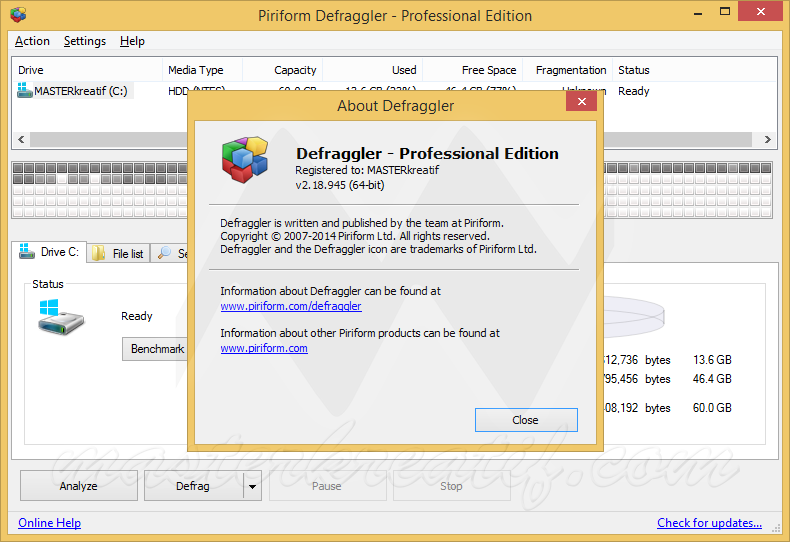The width and height of the screenshot is (790, 542).
Task: Switch to the Drive C: tab
Action: point(49,251)
